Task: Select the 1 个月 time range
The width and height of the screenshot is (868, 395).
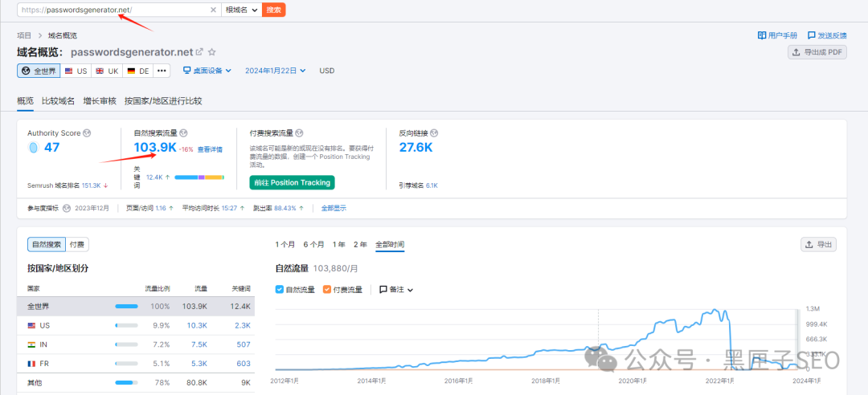Action: tap(285, 245)
